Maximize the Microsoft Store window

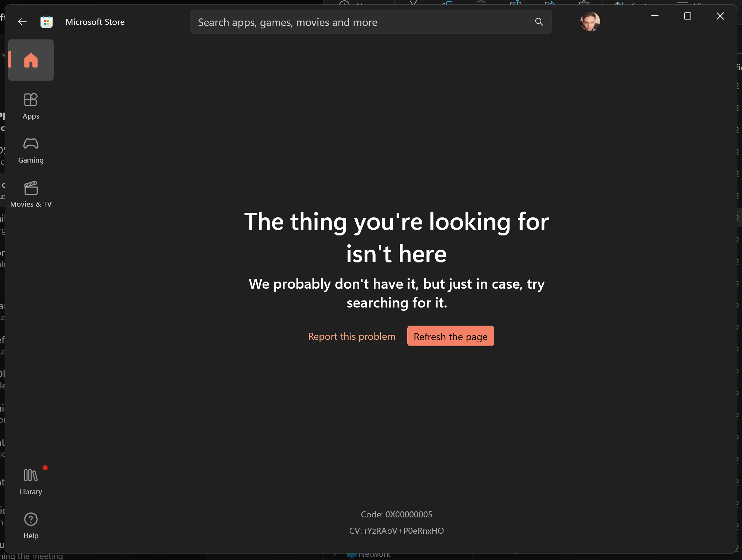[687, 16]
